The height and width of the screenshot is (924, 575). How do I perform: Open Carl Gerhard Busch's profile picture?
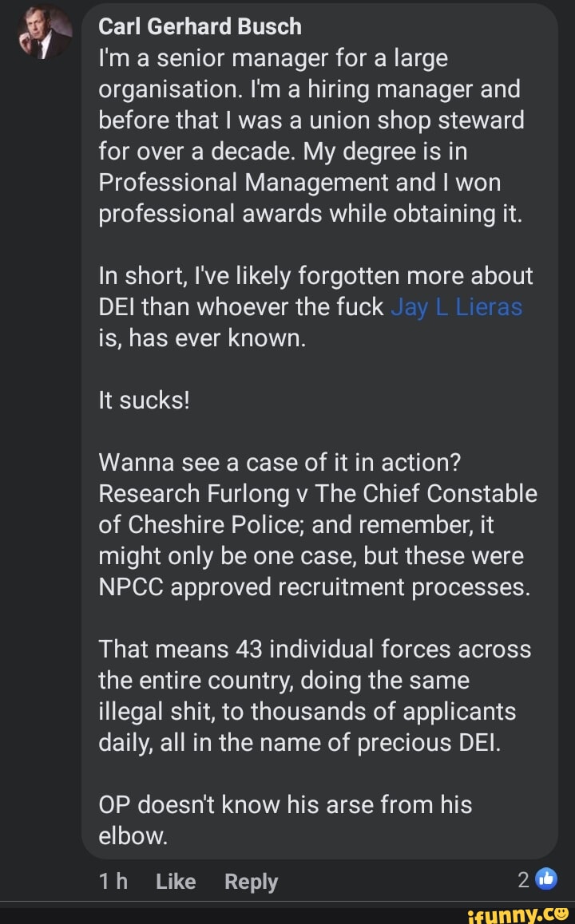(43, 34)
